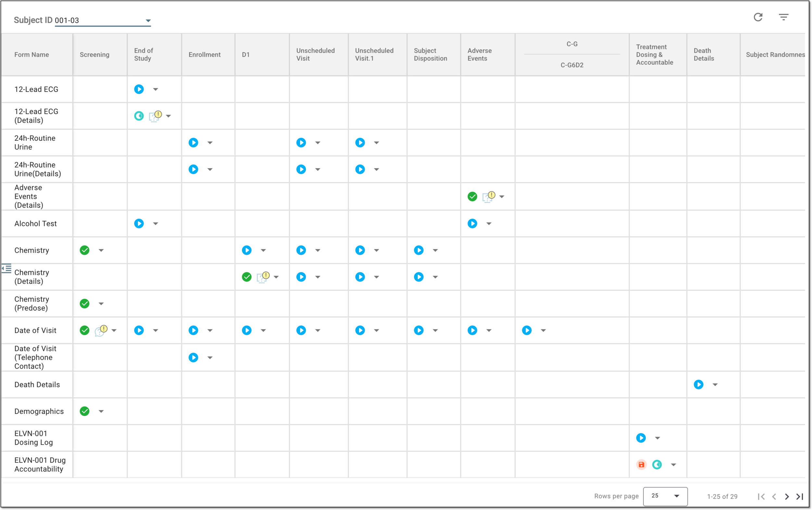Click Enrollment column header
The image size is (812, 510).
[204, 55]
